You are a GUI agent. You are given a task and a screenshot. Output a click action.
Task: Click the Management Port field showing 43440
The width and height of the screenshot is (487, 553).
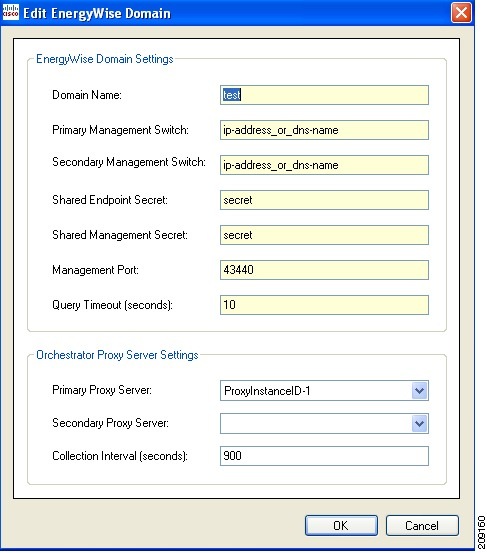click(324, 270)
